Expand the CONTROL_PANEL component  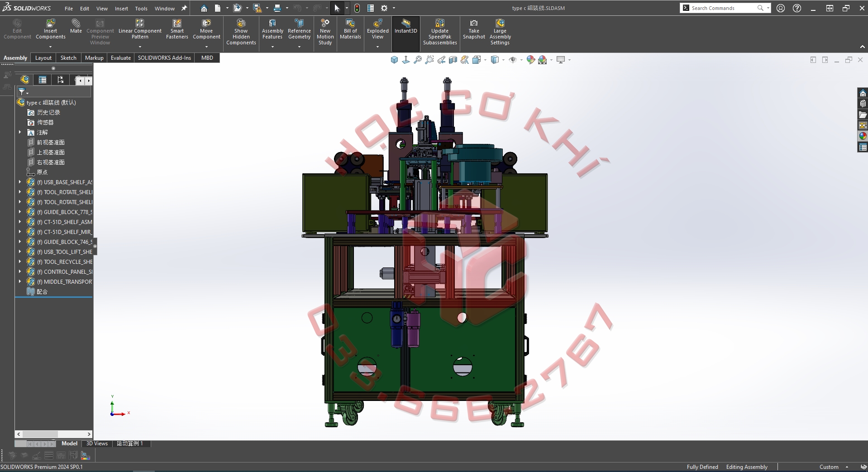[x=19, y=272]
